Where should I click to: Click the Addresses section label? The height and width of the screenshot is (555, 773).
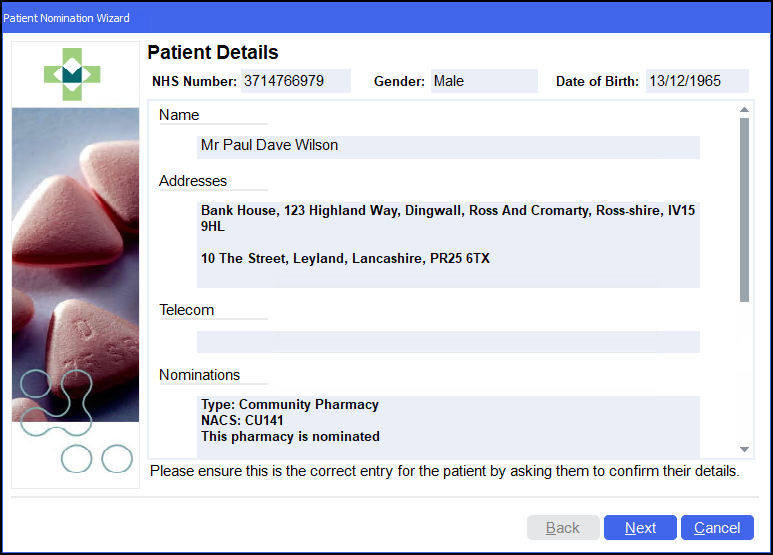[193, 181]
